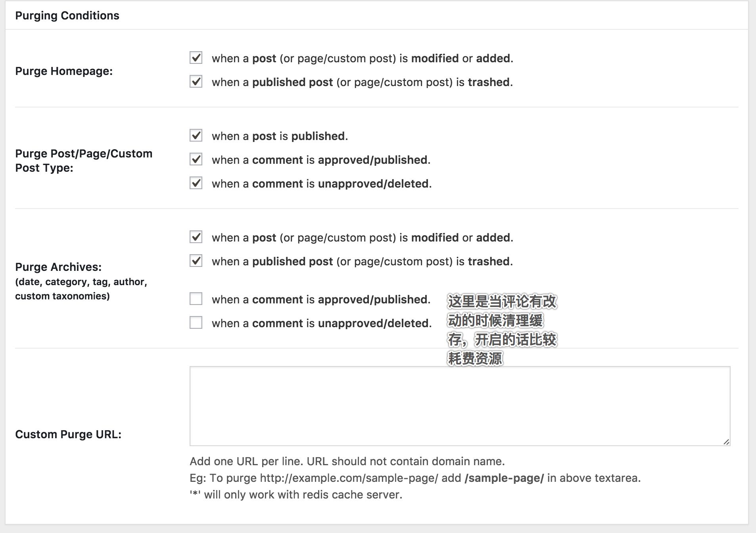Click into the Custom Purge URL textarea
The height and width of the screenshot is (533, 756).
459,406
